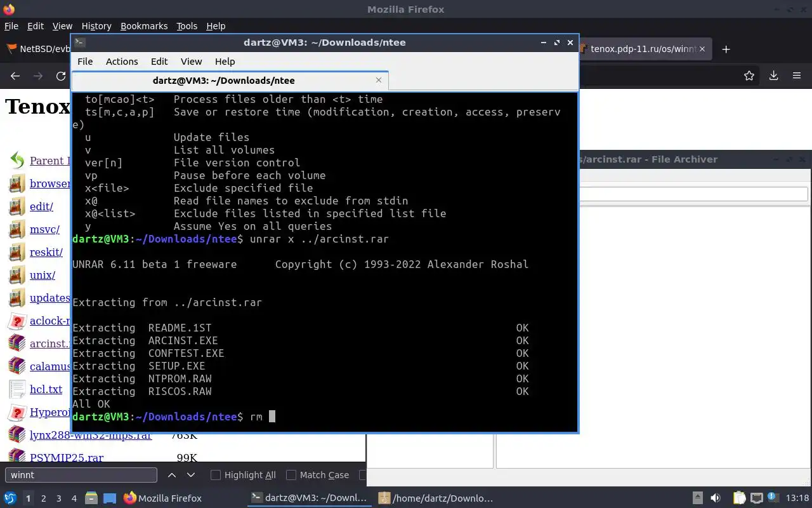
Task: Open the edit/ directory link
Action: pyautogui.click(x=41, y=206)
